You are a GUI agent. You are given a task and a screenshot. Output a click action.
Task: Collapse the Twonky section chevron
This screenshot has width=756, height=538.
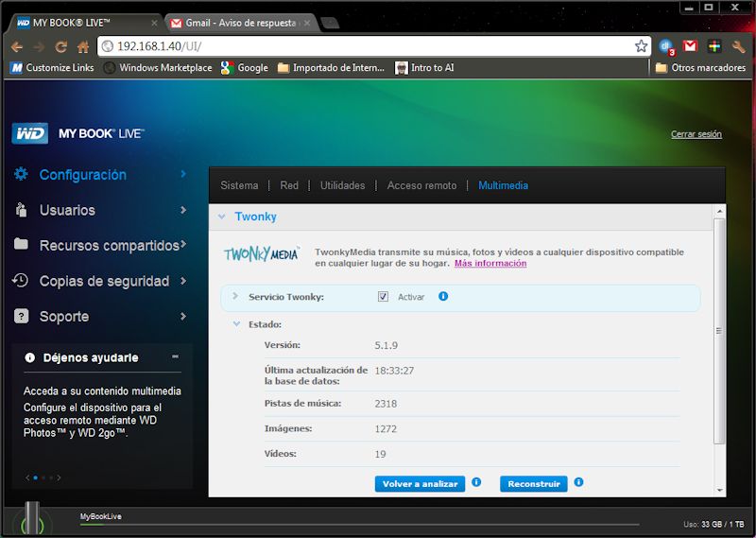point(221,217)
